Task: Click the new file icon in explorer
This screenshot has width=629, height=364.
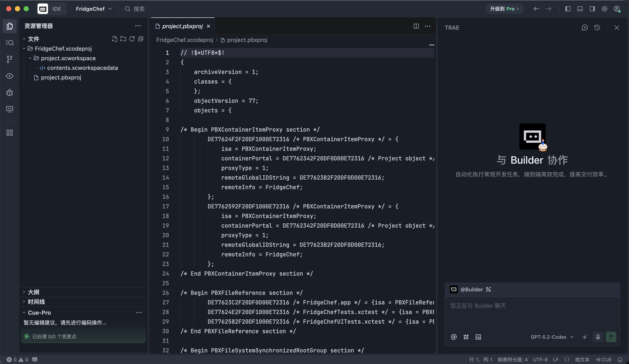Action: [x=114, y=39]
